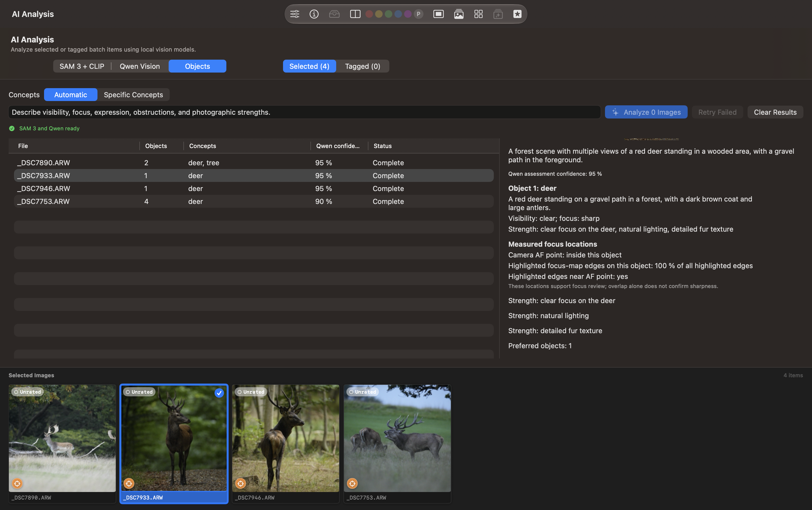The width and height of the screenshot is (812, 510).
Task: Select the _DSC7890.ARW table row
Action: pos(254,163)
